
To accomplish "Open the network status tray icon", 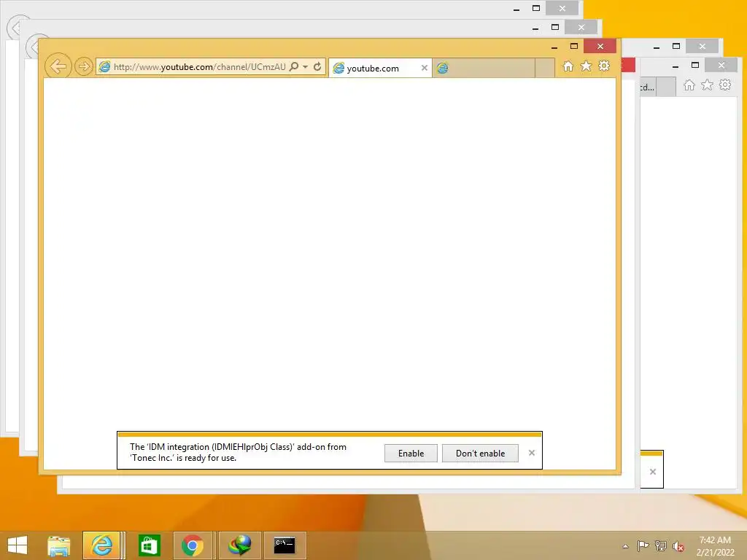I will pyautogui.click(x=661, y=546).
